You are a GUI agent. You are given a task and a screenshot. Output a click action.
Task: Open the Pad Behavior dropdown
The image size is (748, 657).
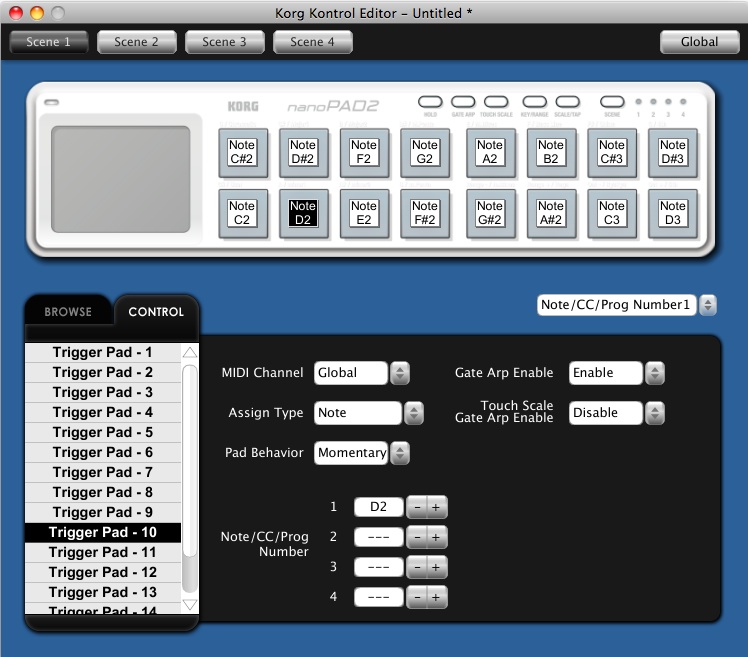(x=362, y=453)
